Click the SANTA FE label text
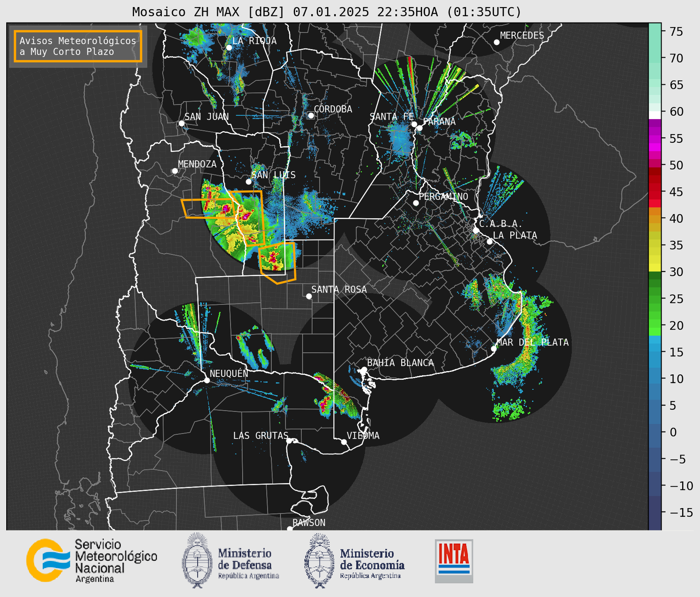The image size is (700, 597). (x=392, y=117)
